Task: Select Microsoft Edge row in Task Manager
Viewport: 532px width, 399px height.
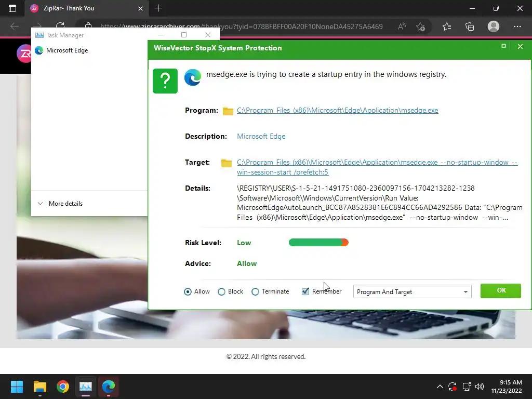Action: pos(89,50)
